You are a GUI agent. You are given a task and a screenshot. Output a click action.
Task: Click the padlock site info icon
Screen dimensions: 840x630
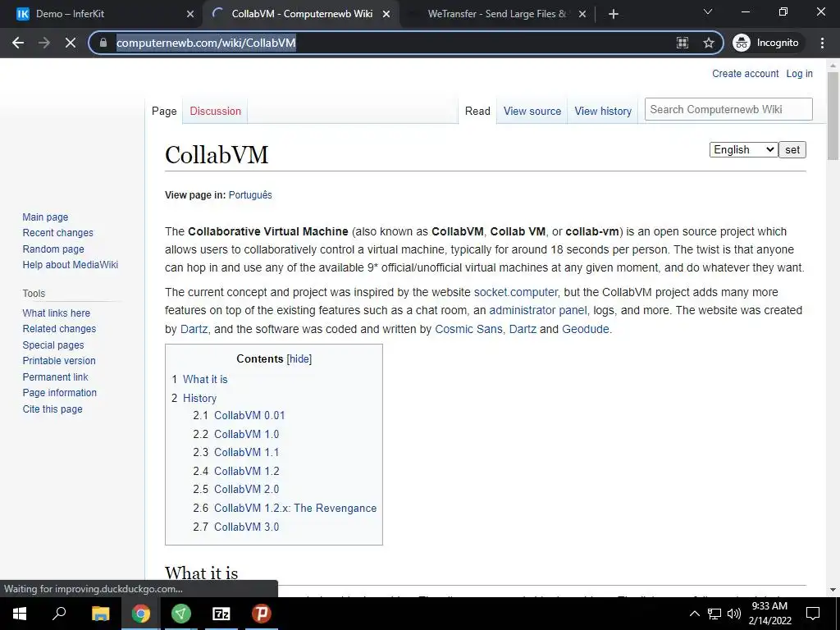[x=103, y=43]
